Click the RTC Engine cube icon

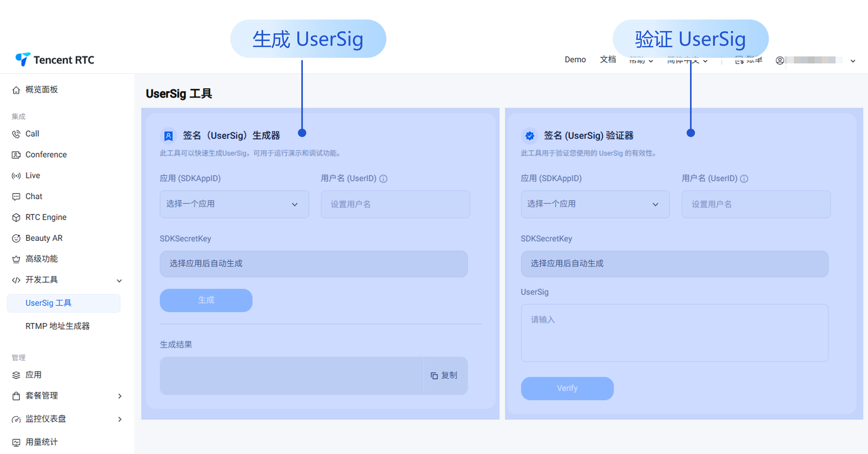(x=16, y=218)
